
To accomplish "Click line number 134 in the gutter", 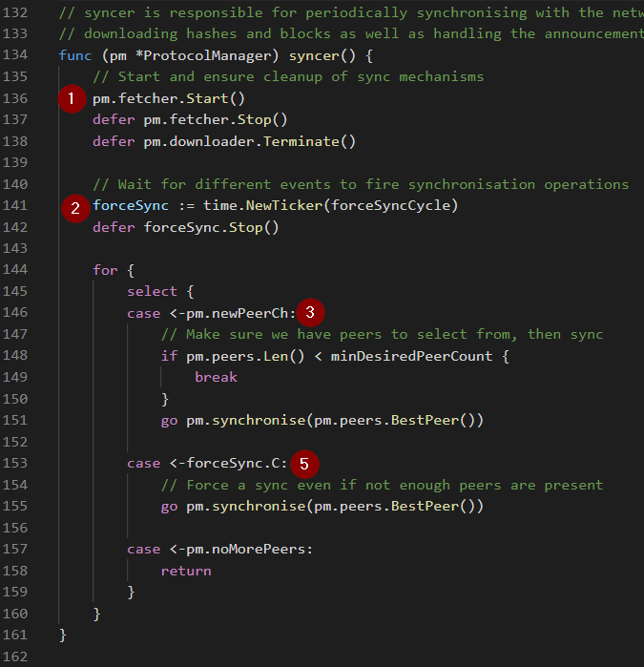I will [15, 55].
